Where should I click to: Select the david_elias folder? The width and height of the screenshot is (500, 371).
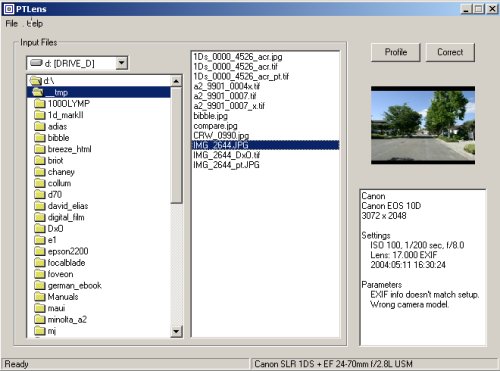click(61, 206)
